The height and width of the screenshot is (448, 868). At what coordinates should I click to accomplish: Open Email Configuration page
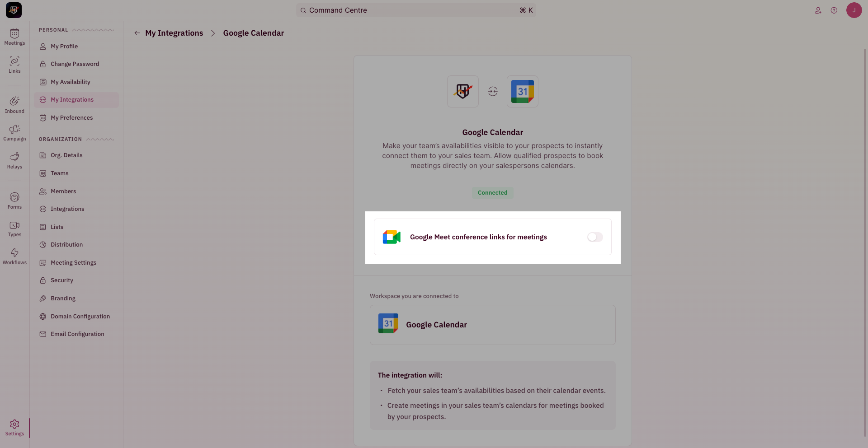(x=76, y=334)
